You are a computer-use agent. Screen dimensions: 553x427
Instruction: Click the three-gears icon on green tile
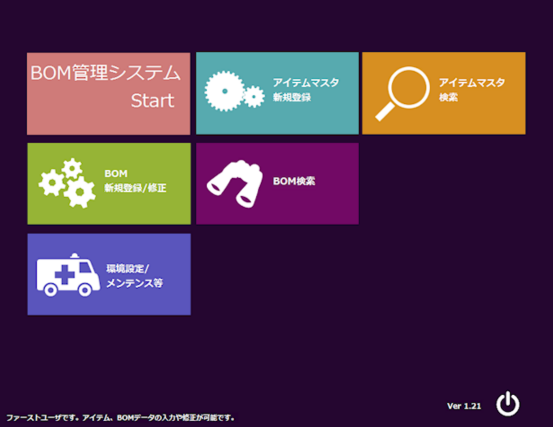[67, 183]
